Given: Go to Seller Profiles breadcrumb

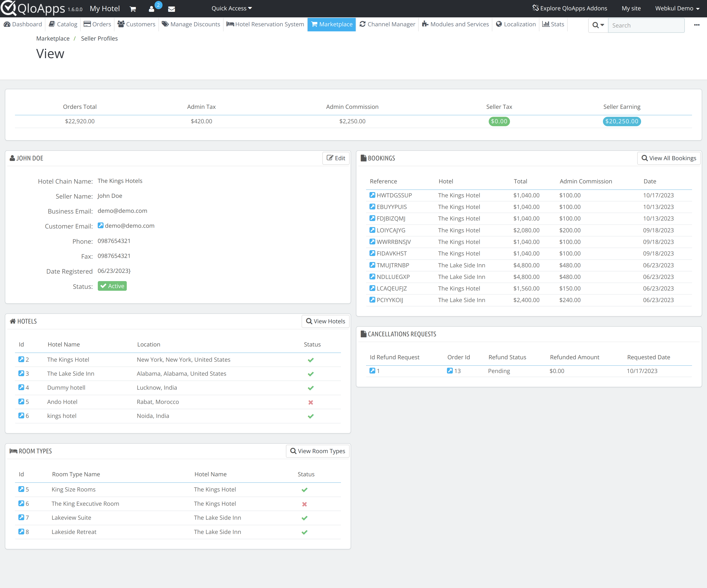Looking at the screenshot, I should click(x=99, y=38).
